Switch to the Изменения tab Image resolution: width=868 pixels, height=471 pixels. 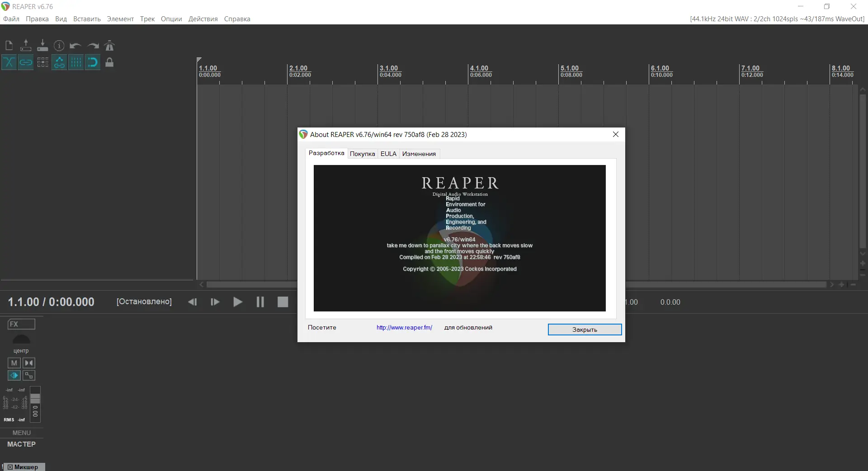419,154
